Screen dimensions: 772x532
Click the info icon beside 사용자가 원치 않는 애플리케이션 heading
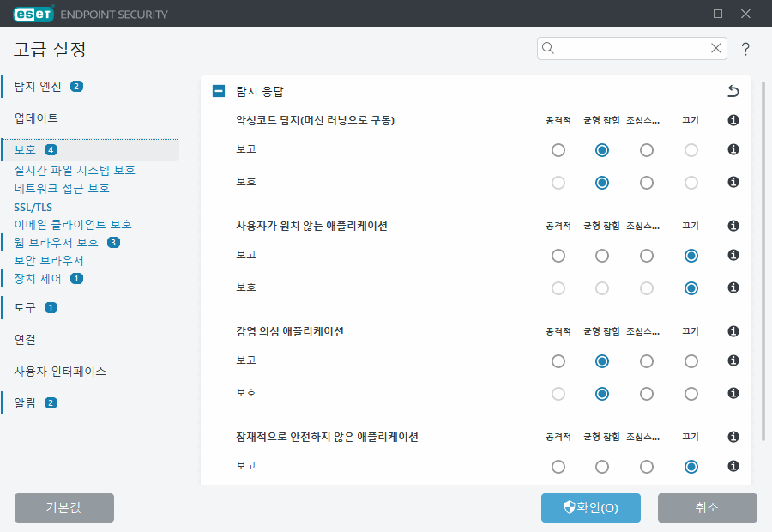(x=733, y=226)
